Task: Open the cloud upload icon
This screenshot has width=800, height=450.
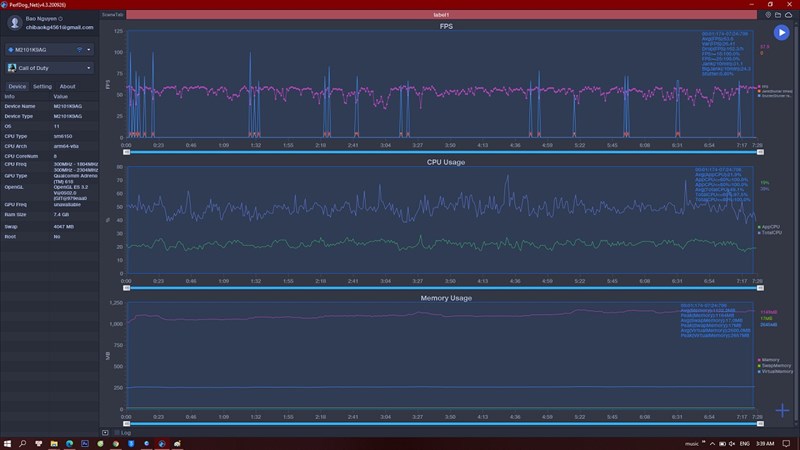Action: tap(788, 15)
